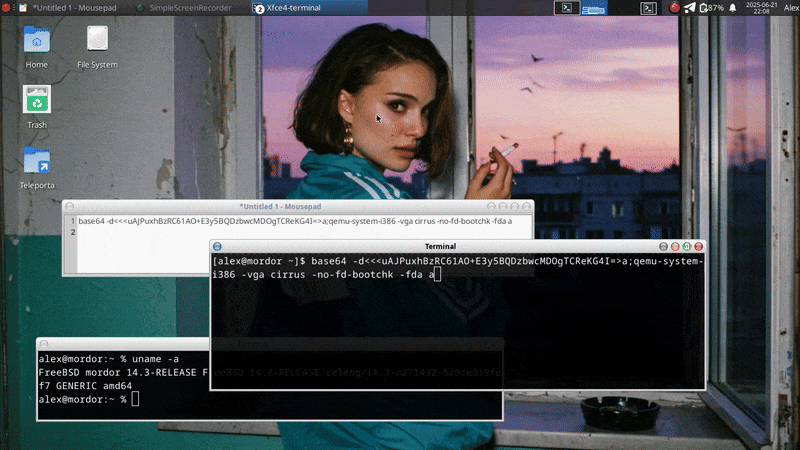Click the "f7 GENERIC amd64" output line
Screen dimensions: 800x450
(85, 386)
